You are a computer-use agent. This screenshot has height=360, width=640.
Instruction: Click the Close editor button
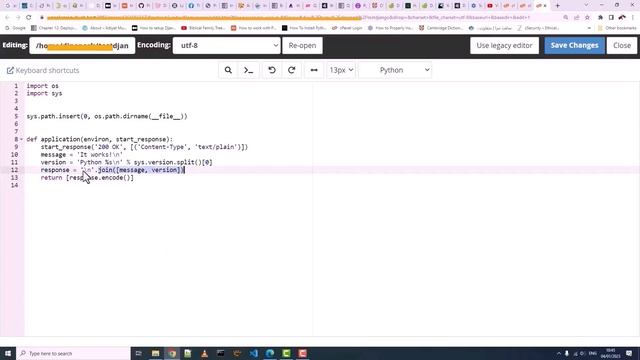click(622, 45)
